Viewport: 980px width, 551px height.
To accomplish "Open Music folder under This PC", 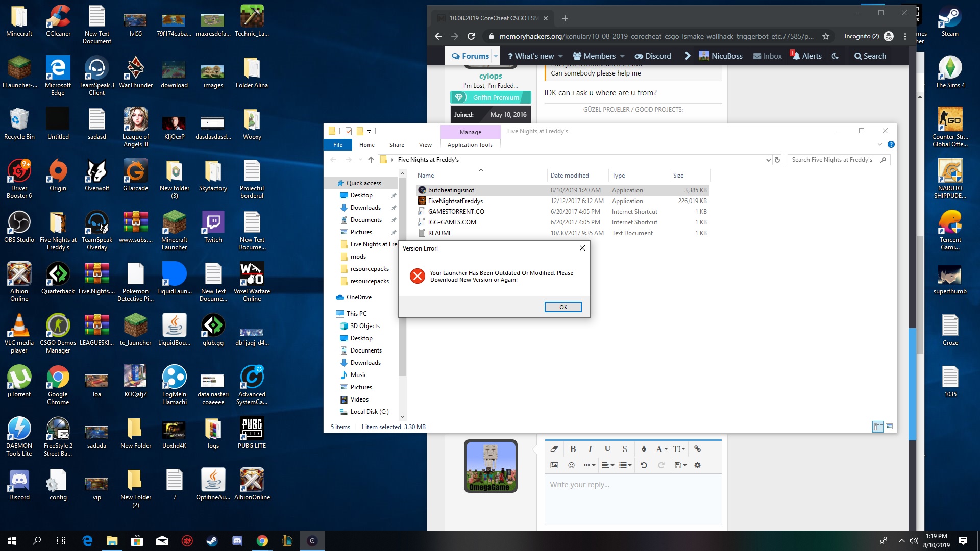I will (358, 375).
